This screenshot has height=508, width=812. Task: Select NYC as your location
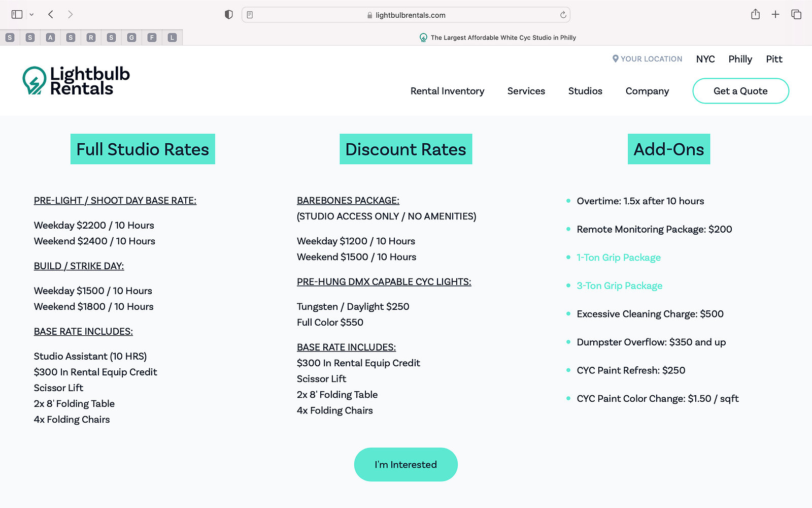(705, 59)
